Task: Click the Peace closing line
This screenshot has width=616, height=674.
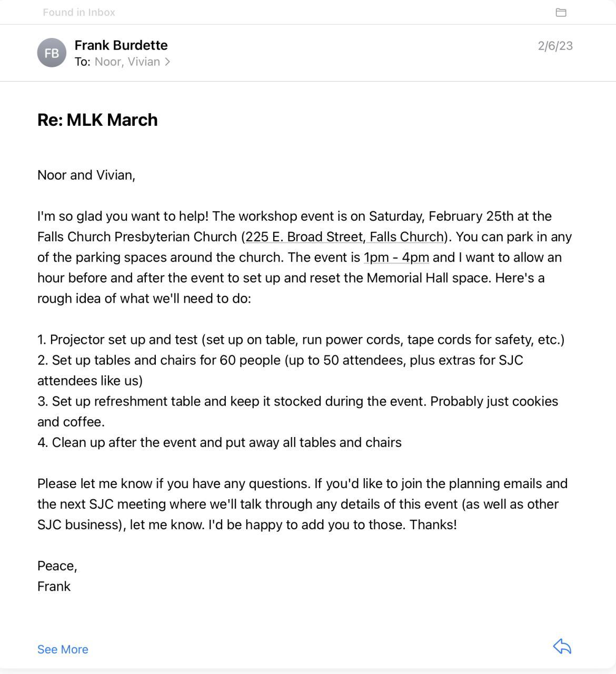Action: tap(57, 566)
